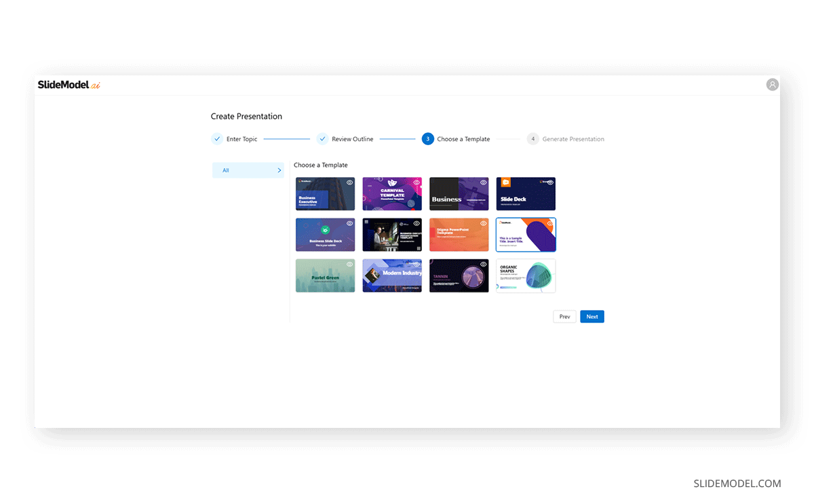This screenshot has width=814, height=504.
Task: Choose the Organic Shapes template thumbnail
Action: click(x=526, y=275)
